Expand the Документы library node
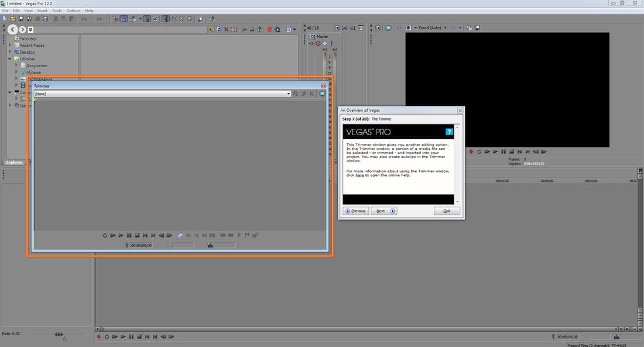The width and height of the screenshot is (644, 347). [x=16, y=66]
